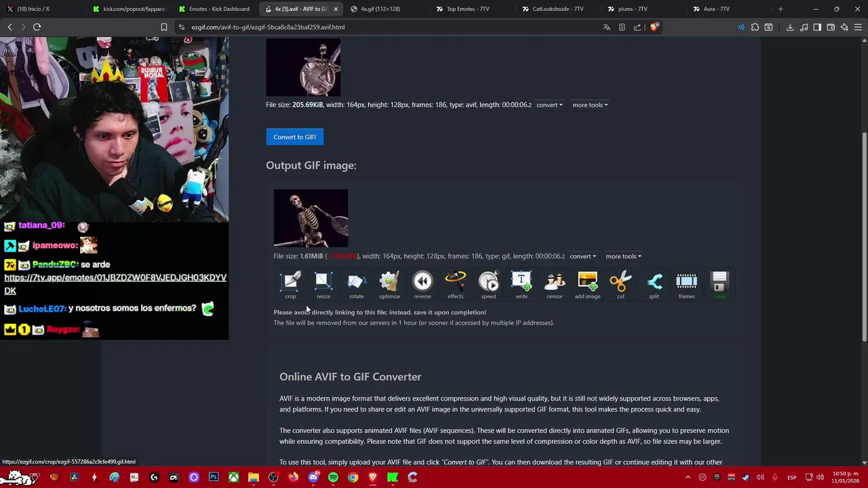Switch to Emotes - Kick Dashboard tab

(x=214, y=9)
